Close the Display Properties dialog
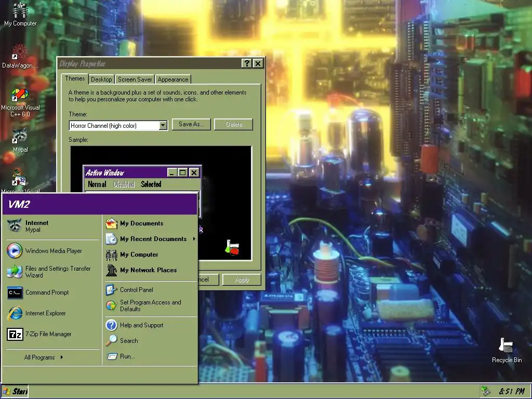Image resolution: width=532 pixels, height=399 pixels. pos(258,63)
